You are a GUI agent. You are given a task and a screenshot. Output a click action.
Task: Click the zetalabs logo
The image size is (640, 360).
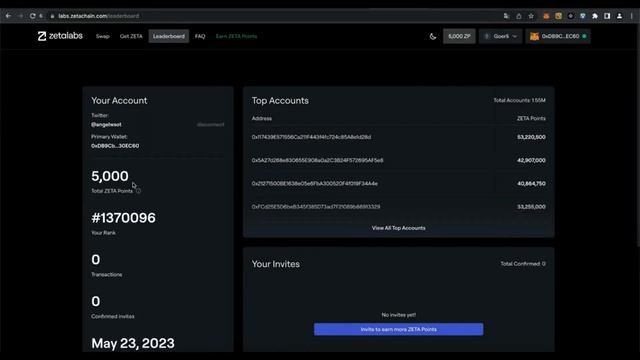(60, 36)
